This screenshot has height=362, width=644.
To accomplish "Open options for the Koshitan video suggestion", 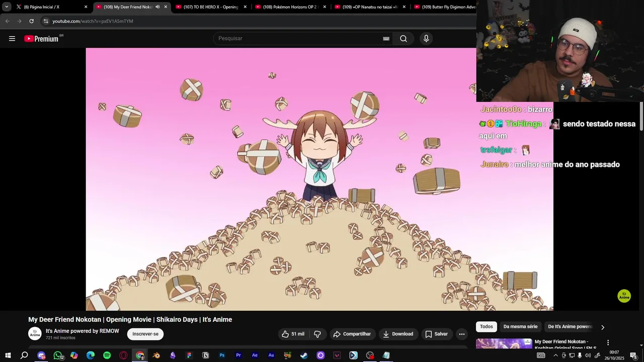I will pos(608,342).
